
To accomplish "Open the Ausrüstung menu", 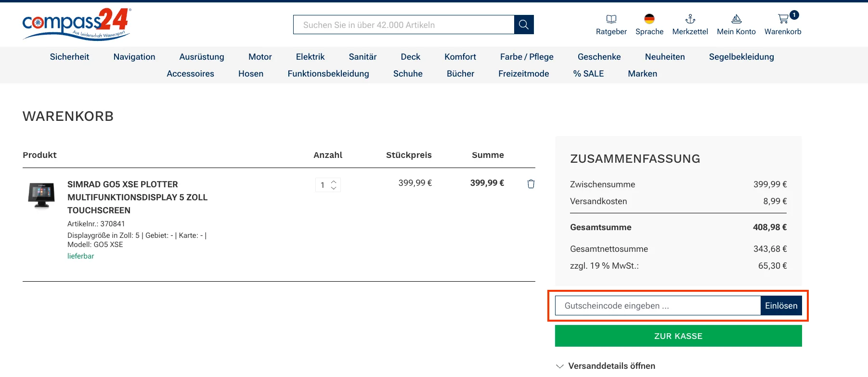I will (x=202, y=57).
